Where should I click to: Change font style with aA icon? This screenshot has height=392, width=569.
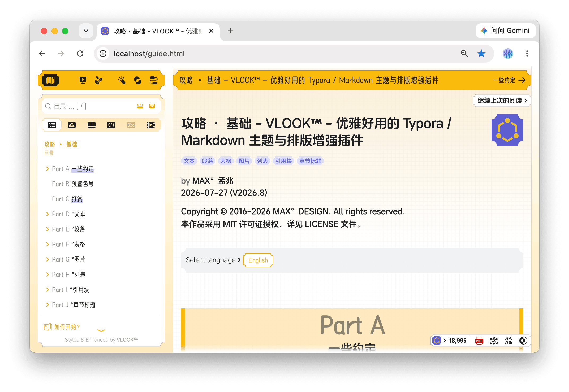[x=508, y=341]
